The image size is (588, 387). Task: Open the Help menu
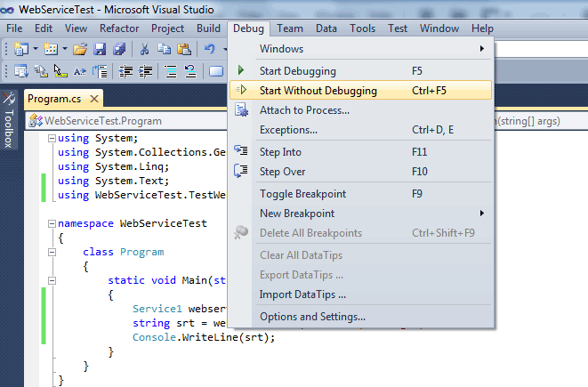(x=482, y=28)
